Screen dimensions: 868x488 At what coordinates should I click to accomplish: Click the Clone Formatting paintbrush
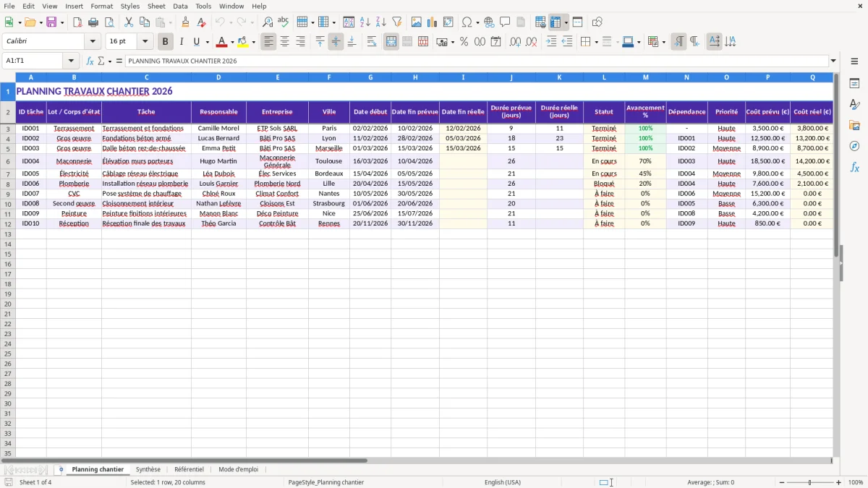[x=186, y=22]
